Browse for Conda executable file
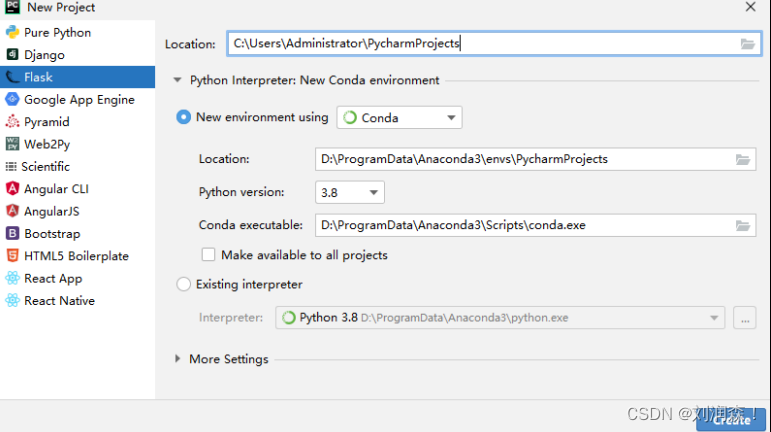771x432 pixels. point(742,226)
